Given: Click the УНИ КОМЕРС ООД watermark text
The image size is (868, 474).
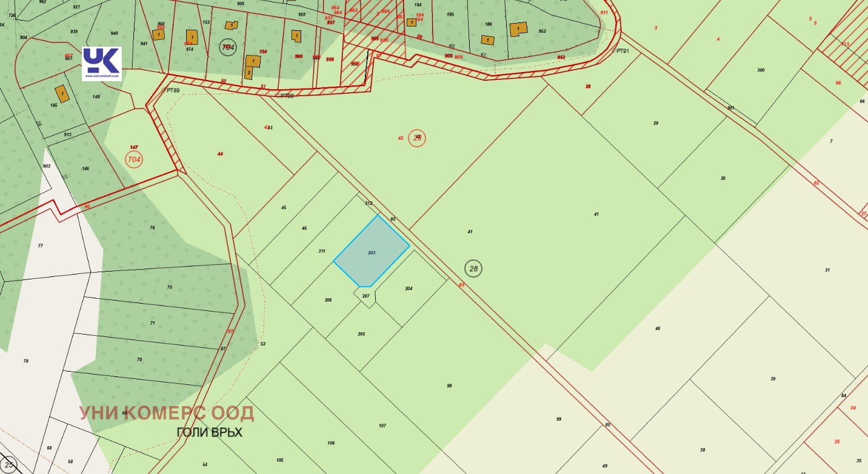Looking at the screenshot, I should coord(167,413).
